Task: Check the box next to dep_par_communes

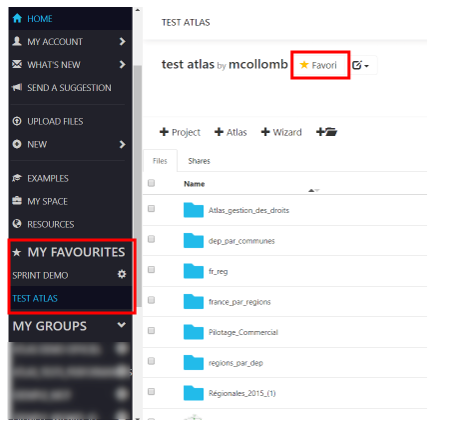Action: coord(151,239)
